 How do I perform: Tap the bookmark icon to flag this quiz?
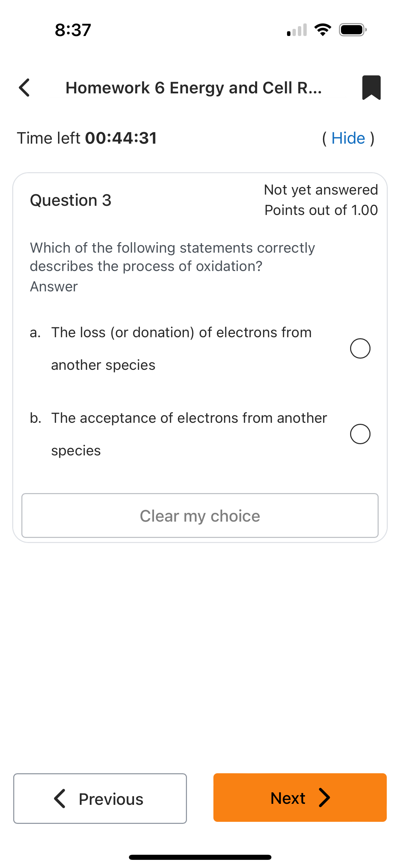[x=371, y=87]
